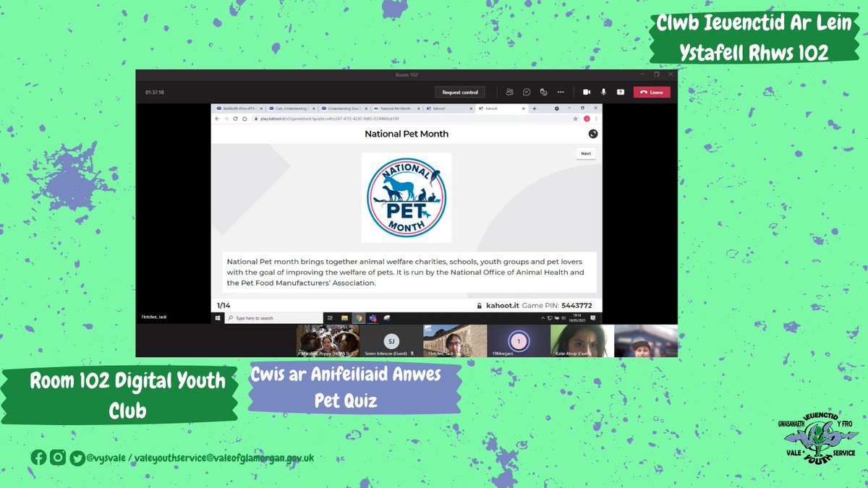Click the taskbar clock showing 19:14
Image resolution: width=868 pixels, height=488 pixels.
[x=576, y=318]
